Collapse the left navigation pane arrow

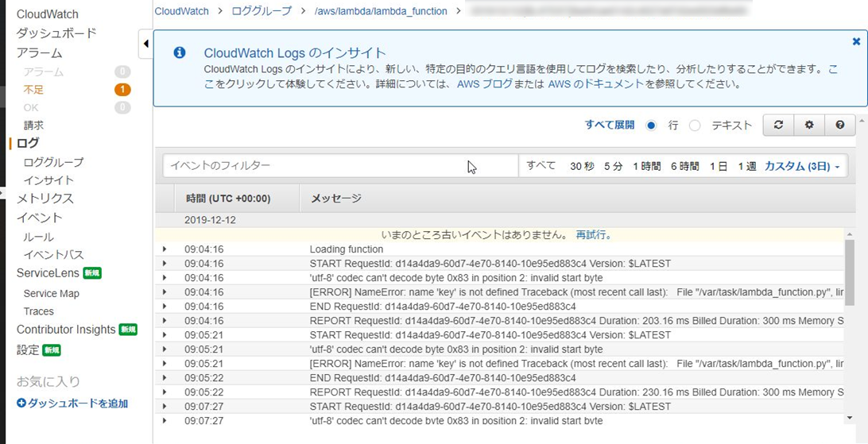point(145,43)
